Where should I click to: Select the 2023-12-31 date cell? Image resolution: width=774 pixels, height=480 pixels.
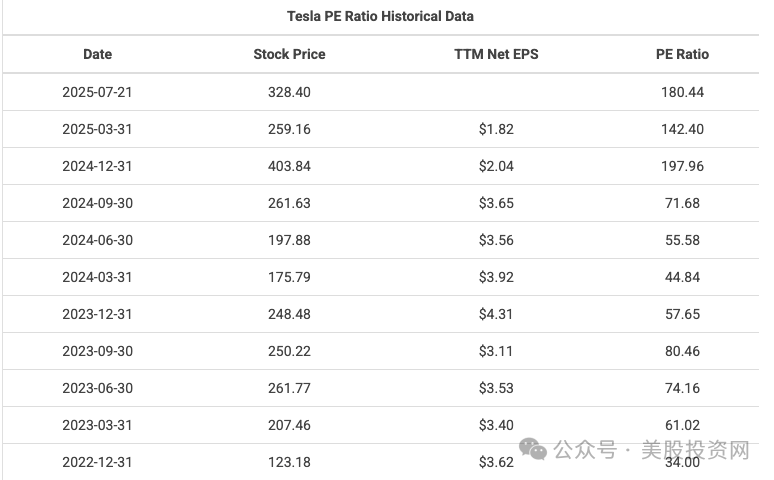tap(97, 315)
